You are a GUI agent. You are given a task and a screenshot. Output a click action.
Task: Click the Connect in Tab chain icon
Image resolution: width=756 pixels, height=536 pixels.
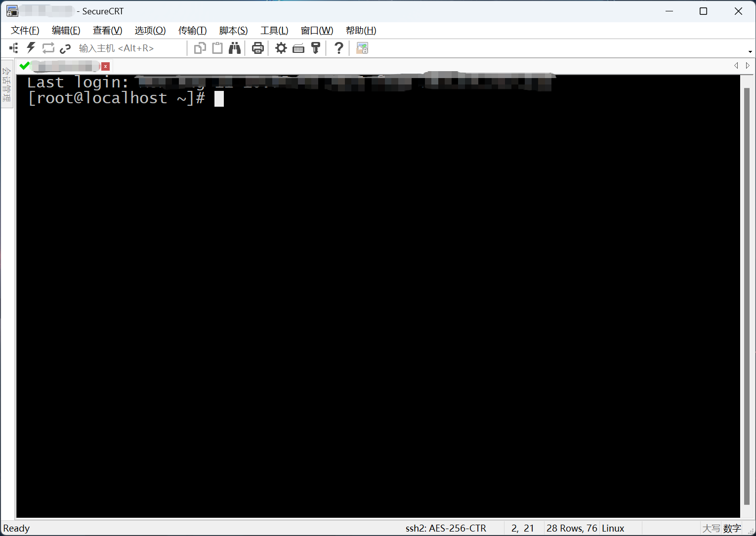click(x=65, y=48)
